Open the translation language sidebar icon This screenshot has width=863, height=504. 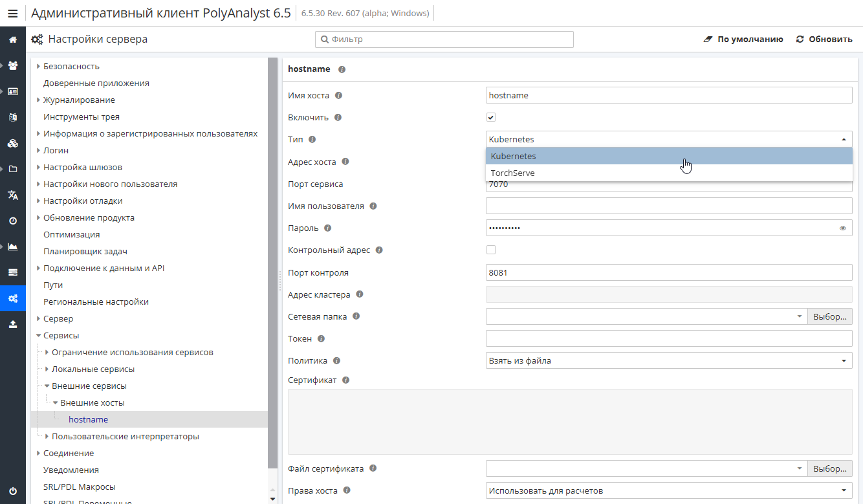coord(13,195)
